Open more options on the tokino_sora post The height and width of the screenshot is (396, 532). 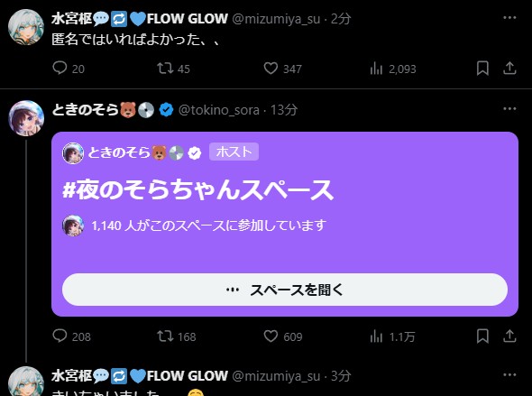[x=509, y=109]
